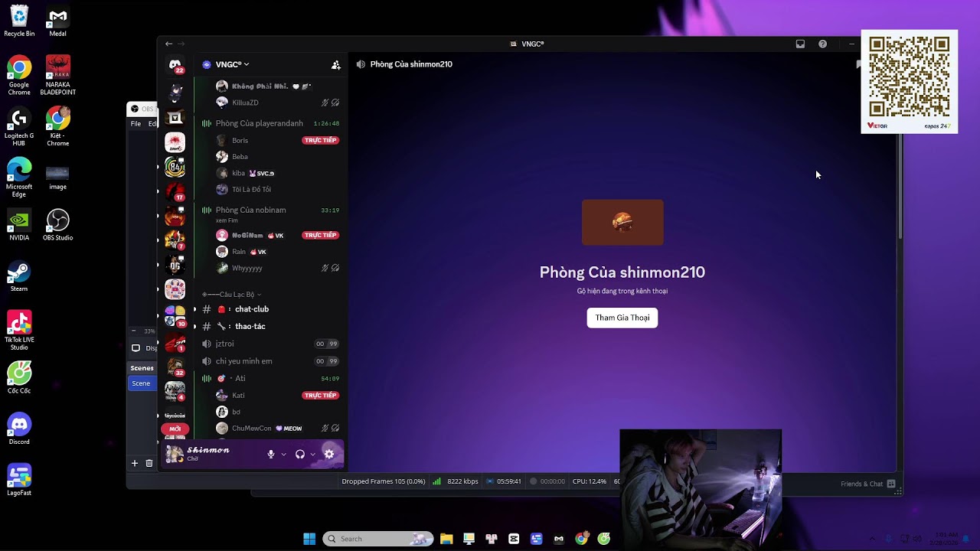The image size is (980, 551).
Task: Open the OBS File menu
Action: tap(136, 124)
